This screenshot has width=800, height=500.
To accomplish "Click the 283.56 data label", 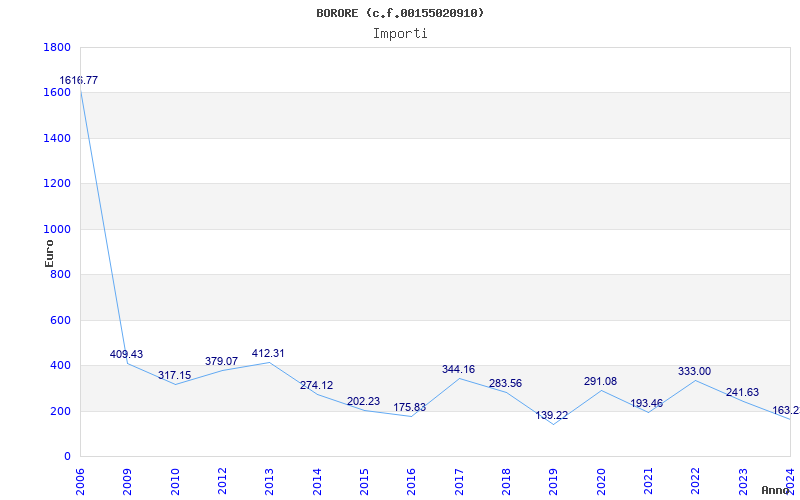I will click(506, 383).
